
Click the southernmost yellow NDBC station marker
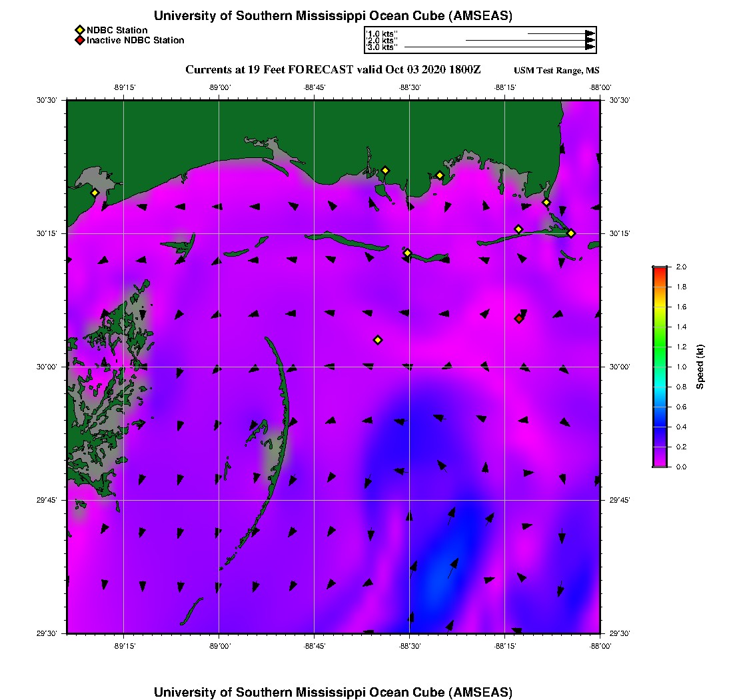[x=378, y=340]
